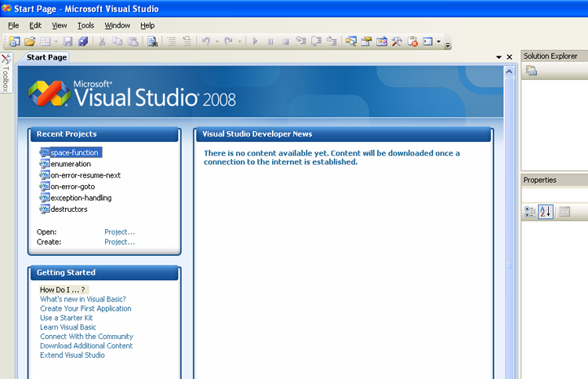This screenshot has width=588, height=379.
Task: Expand the auto-hidden Toolbox side tab
Action: (6, 73)
